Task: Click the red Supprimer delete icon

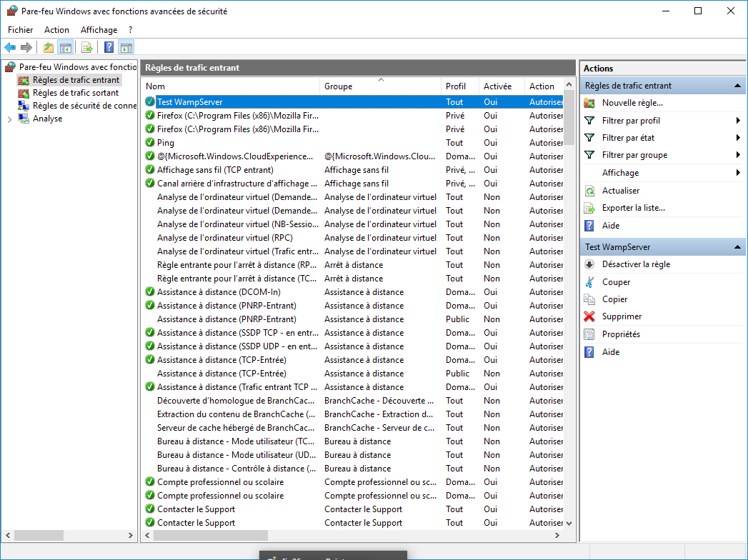Action: [589, 316]
